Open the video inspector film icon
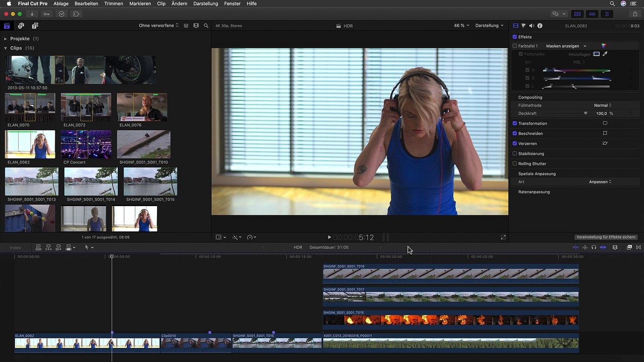 516,26
